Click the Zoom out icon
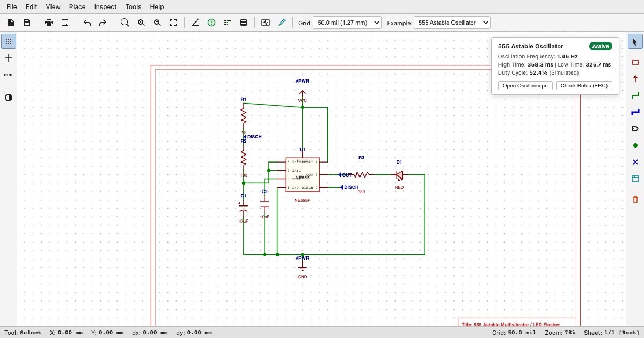The width and height of the screenshot is (644, 338). click(x=157, y=23)
